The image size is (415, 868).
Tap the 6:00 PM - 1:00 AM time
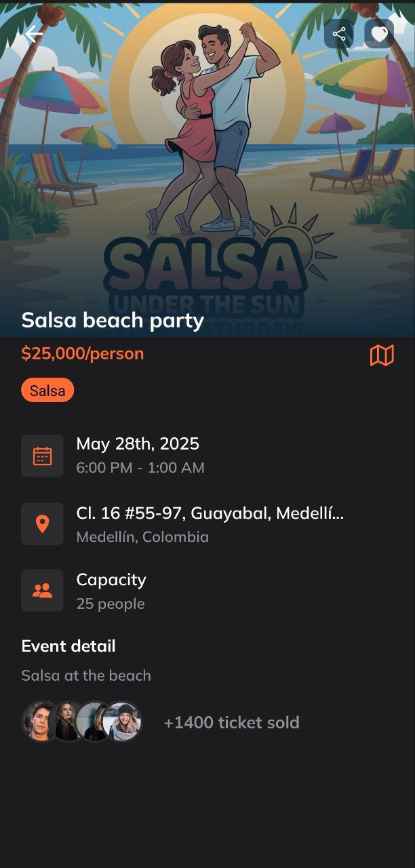tap(140, 468)
